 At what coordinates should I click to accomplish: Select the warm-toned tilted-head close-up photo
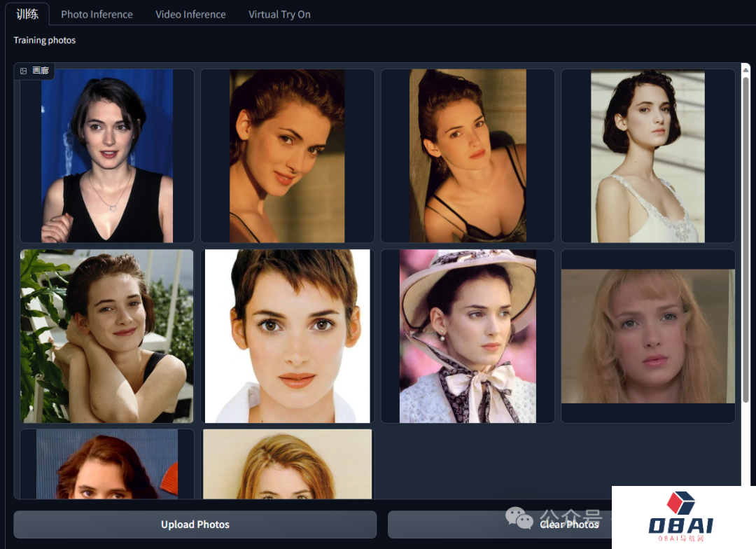click(x=288, y=156)
